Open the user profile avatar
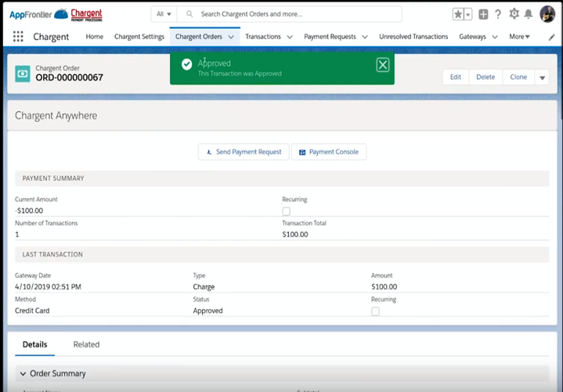Screen dimensions: 563x392 547,14
